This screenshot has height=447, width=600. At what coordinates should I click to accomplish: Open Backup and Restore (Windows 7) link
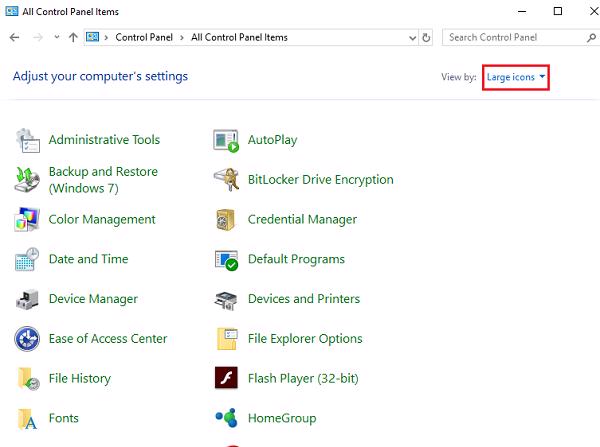click(103, 180)
